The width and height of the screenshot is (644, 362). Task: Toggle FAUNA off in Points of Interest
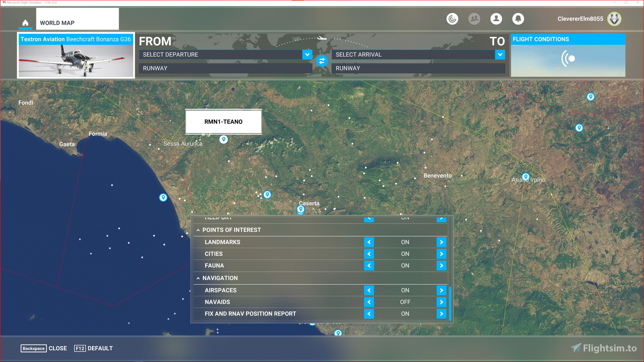tap(368, 265)
